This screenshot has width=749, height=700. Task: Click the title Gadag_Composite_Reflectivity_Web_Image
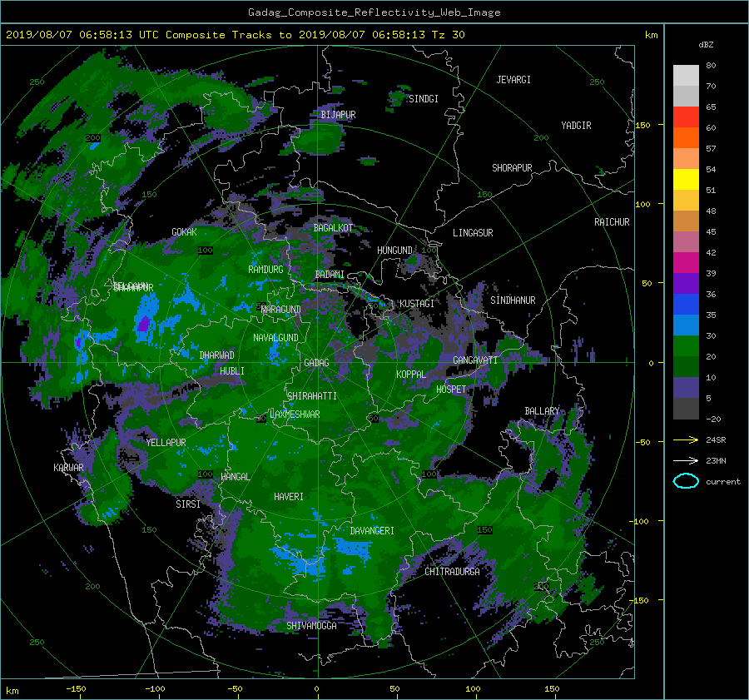coord(374,12)
